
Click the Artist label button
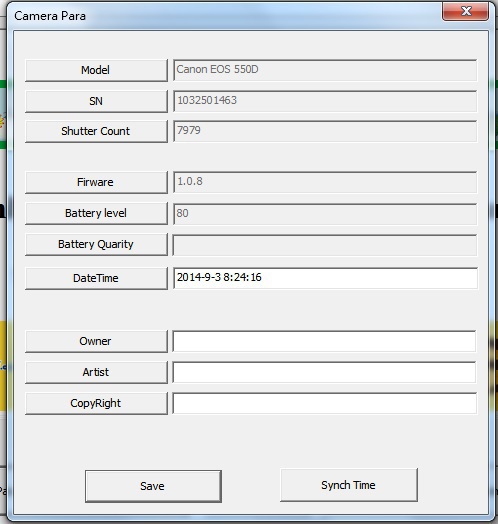(x=96, y=372)
